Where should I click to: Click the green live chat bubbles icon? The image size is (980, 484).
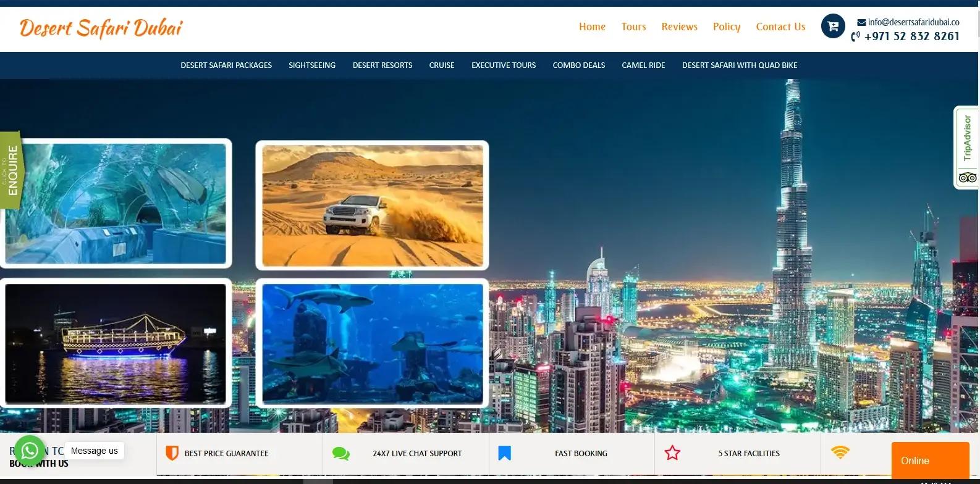click(x=340, y=454)
